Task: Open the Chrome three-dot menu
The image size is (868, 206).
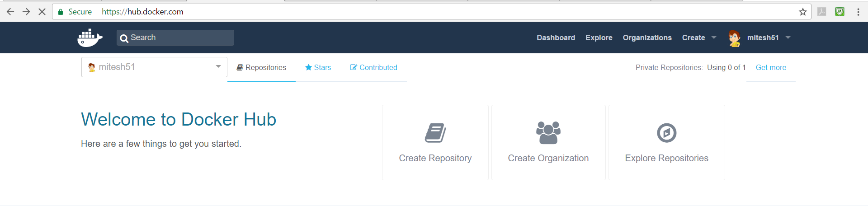Action: pyautogui.click(x=858, y=12)
